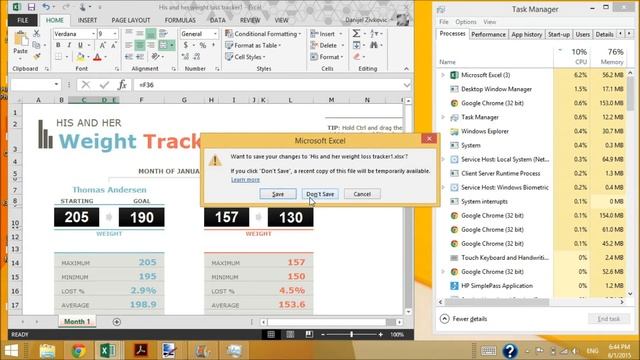Open the Learn more link
The width and height of the screenshot is (640, 360).
[x=245, y=180]
